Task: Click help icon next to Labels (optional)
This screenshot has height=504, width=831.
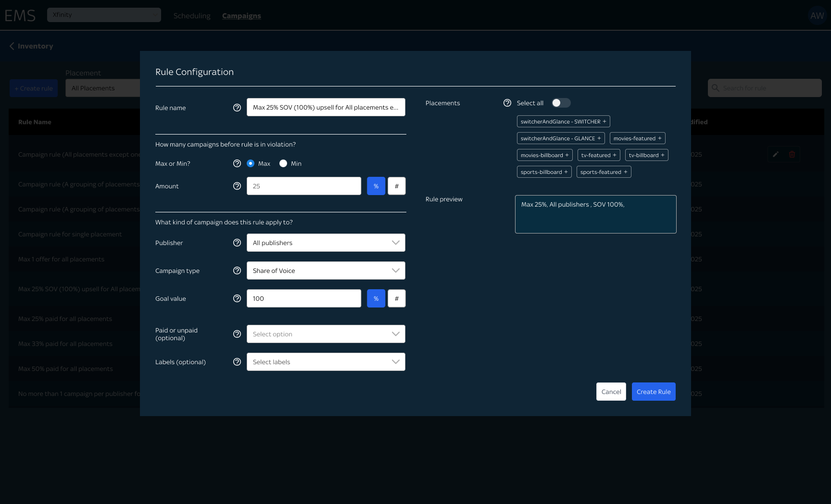Action: coord(237,362)
